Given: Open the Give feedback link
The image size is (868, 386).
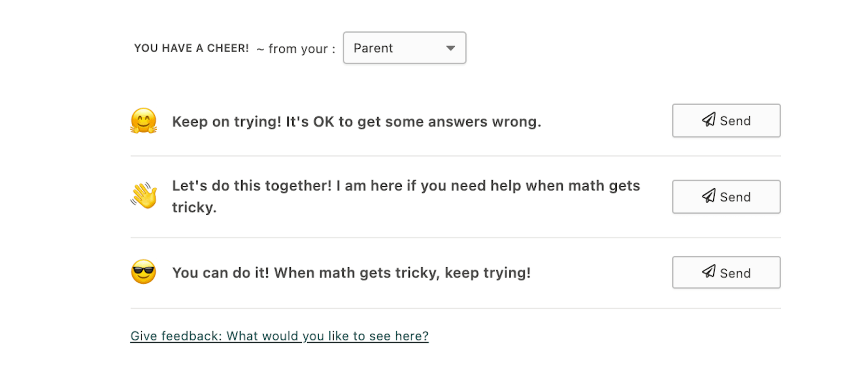Looking at the screenshot, I should [x=279, y=335].
